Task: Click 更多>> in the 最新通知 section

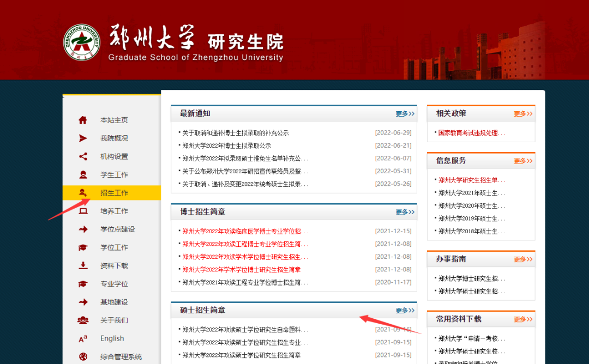Action: 405,114
